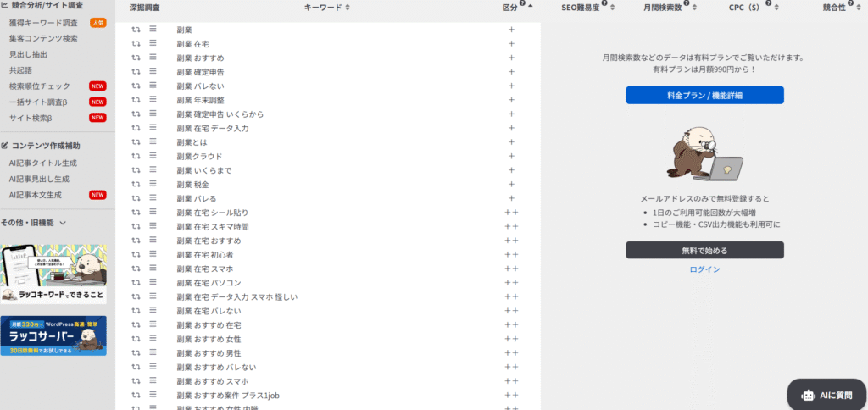Sort by the 区分 column arrow
This screenshot has height=410, width=868.
coord(531,6)
